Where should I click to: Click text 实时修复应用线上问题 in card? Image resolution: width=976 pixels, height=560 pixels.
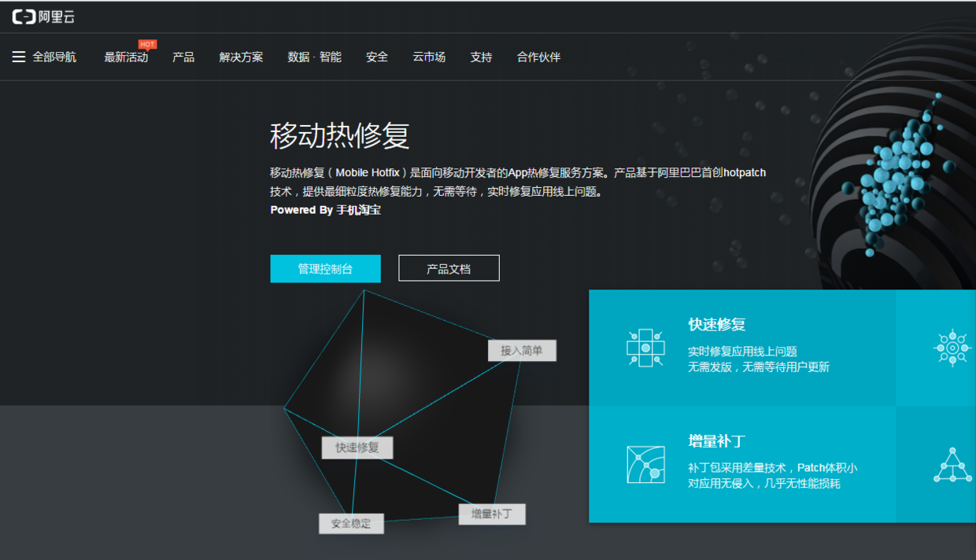pyautogui.click(x=742, y=352)
